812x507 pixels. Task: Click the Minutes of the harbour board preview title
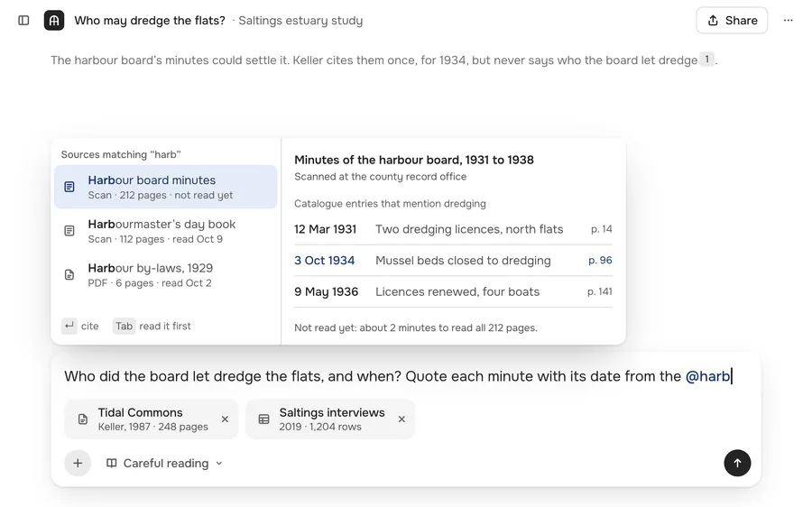click(414, 160)
